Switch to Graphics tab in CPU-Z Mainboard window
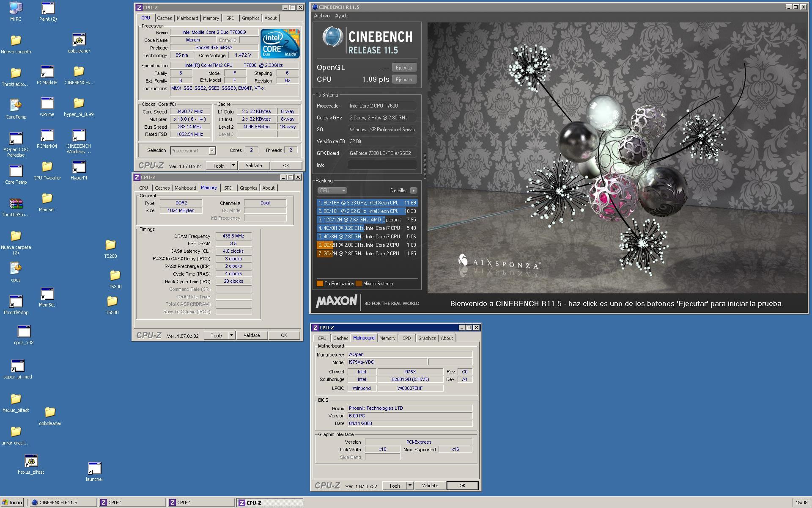This screenshot has width=812, height=508. (x=427, y=338)
